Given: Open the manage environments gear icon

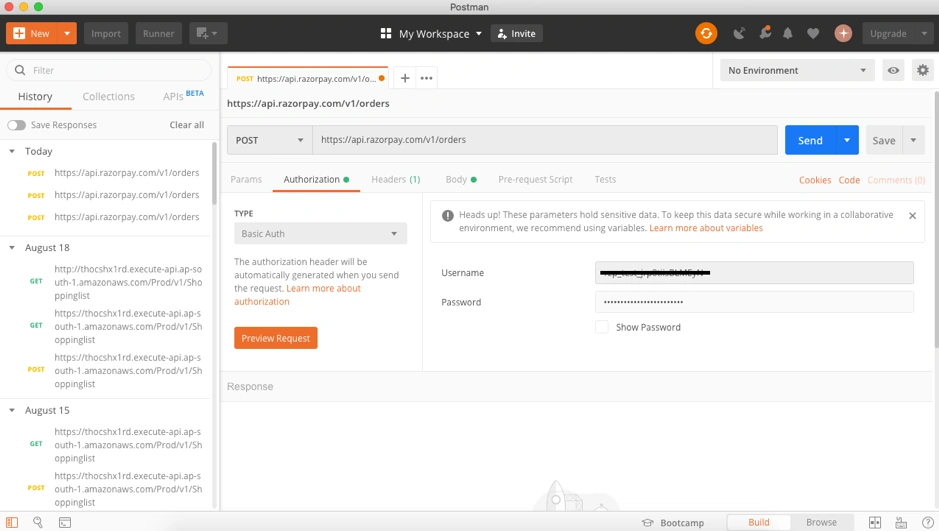Looking at the screenshot, I should coord(923,70).
